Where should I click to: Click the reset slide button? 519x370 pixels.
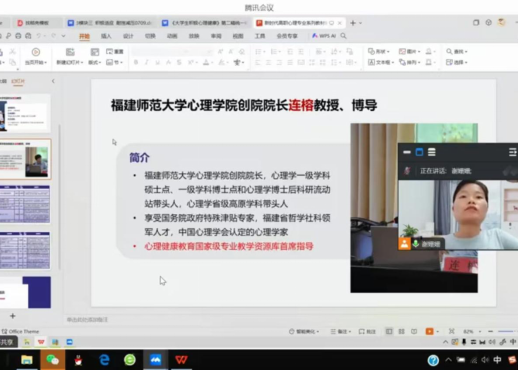(x=115, y=51)
